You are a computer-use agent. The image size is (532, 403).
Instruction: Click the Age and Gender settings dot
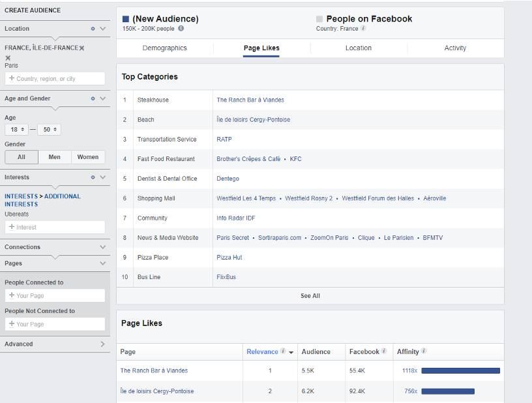[93, 98]
